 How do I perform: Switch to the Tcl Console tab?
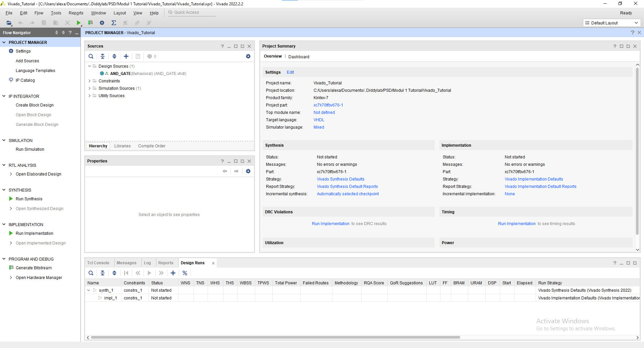pyautogui.click(x=98, y=263)
